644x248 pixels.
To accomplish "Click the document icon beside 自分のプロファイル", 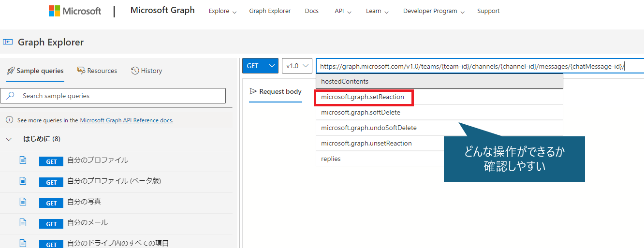I will 23,160.
